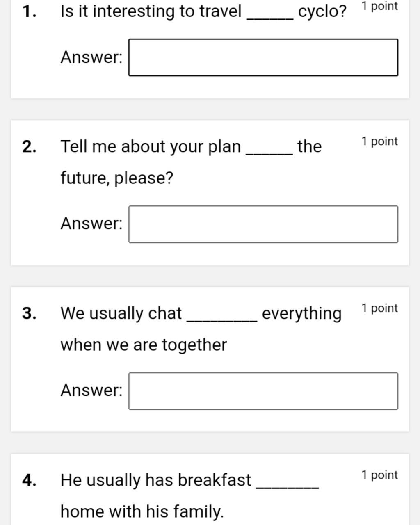This screenshot has width=420, height=525.
Task: Select the answer input under question 3
Action: click(x=263, y=391)
